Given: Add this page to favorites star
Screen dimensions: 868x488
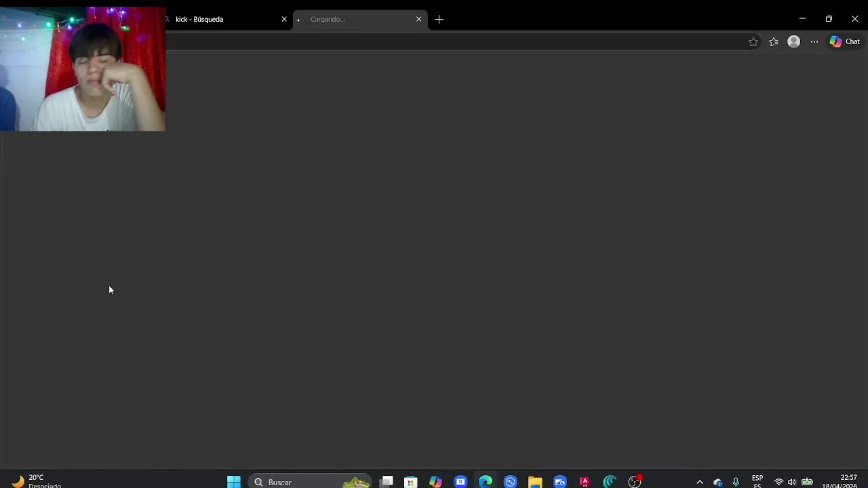Looking at the screenshot, I should click(x=753, y=41).
